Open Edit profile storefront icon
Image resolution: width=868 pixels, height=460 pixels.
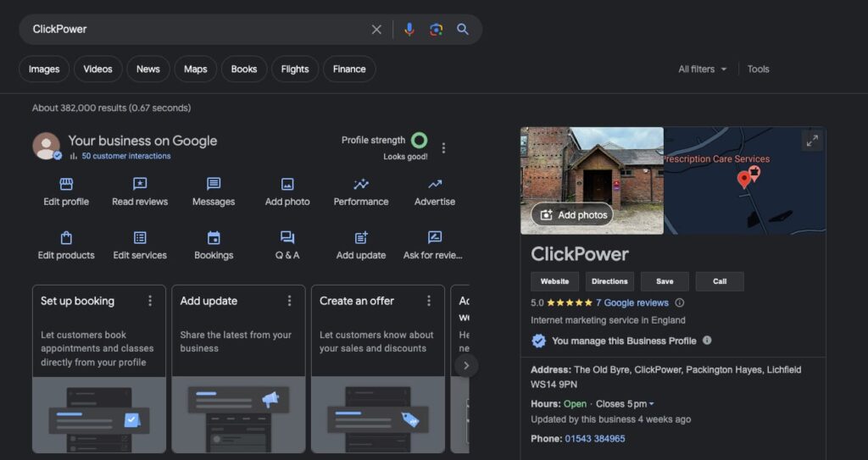pos(66,184)
